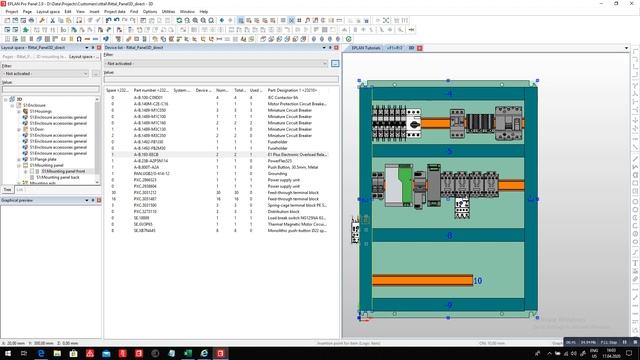Click the first 3D viewpoint cube icon

coord(263,39)
